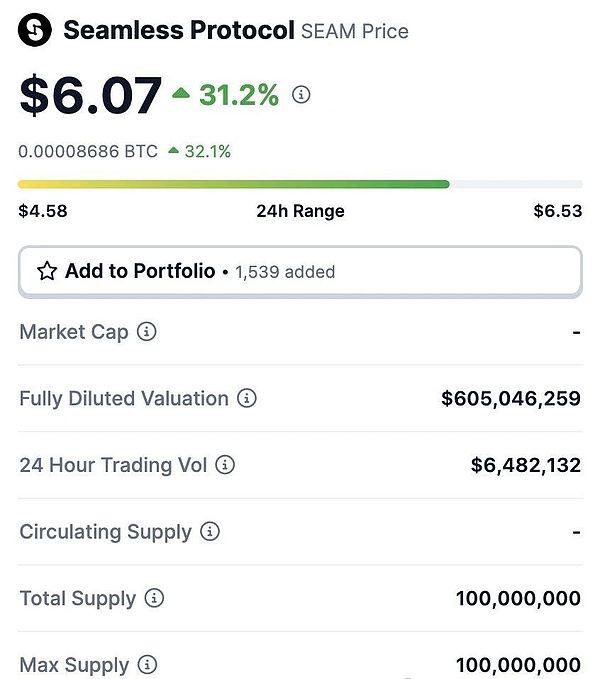Click the Seamless Protocol title text
This screenshot has width=600, height=679.
coord(179,31)
